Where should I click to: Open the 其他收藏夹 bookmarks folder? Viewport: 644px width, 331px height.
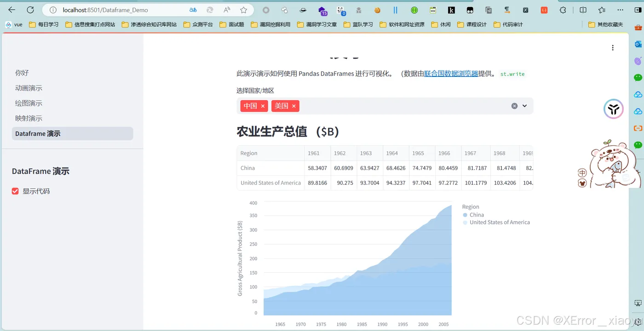(x=606, y=24)
